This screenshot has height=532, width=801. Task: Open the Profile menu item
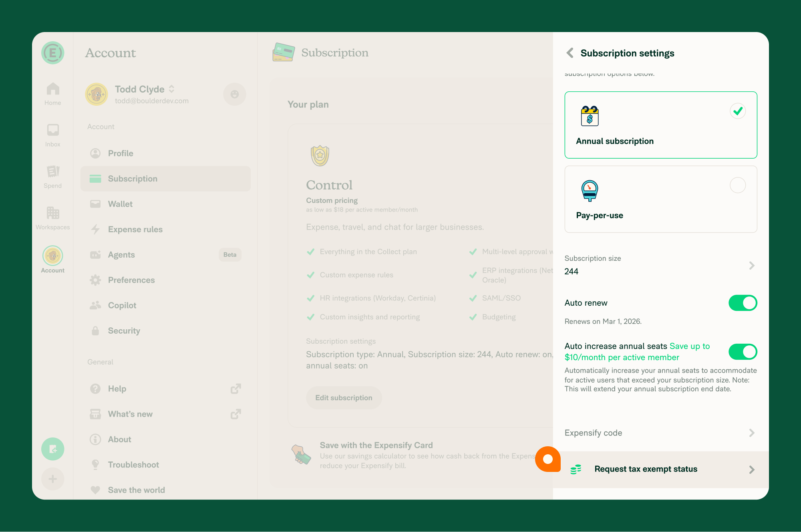pos(165,153)
